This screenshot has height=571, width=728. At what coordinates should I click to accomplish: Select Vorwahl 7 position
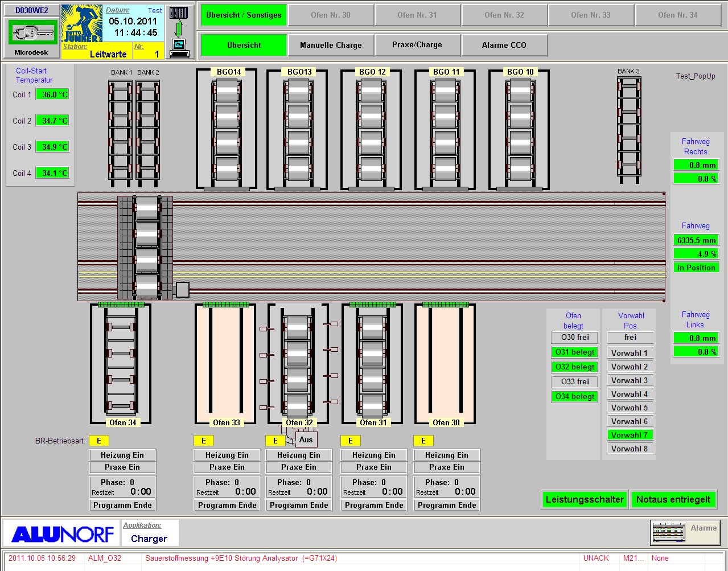coord(629,435)
